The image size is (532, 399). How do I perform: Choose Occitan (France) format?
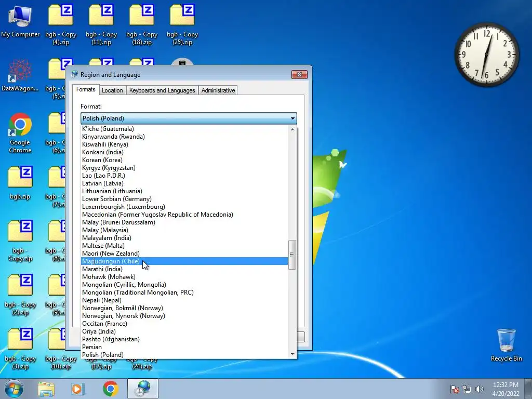(x=184, y=324)
